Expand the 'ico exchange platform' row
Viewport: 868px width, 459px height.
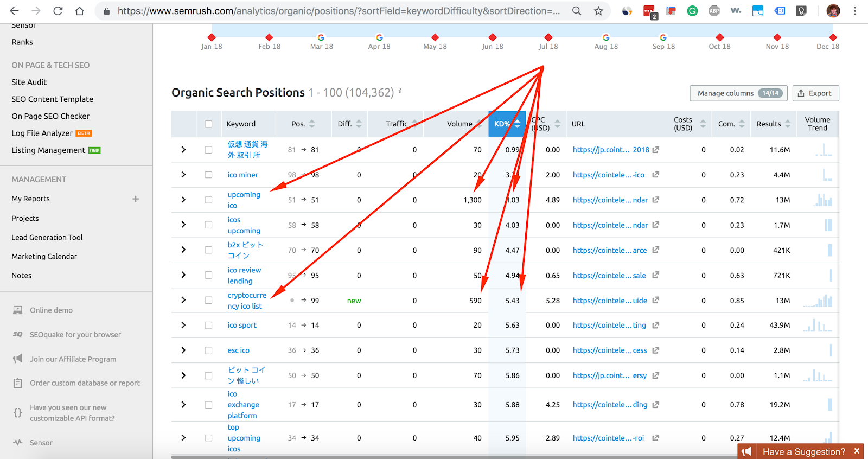[183, 405]
